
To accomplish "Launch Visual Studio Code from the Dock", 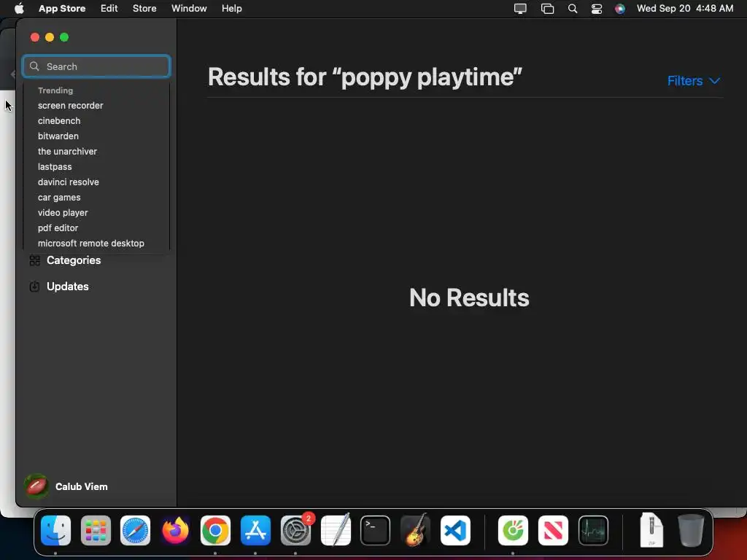I will click(455, 531).
